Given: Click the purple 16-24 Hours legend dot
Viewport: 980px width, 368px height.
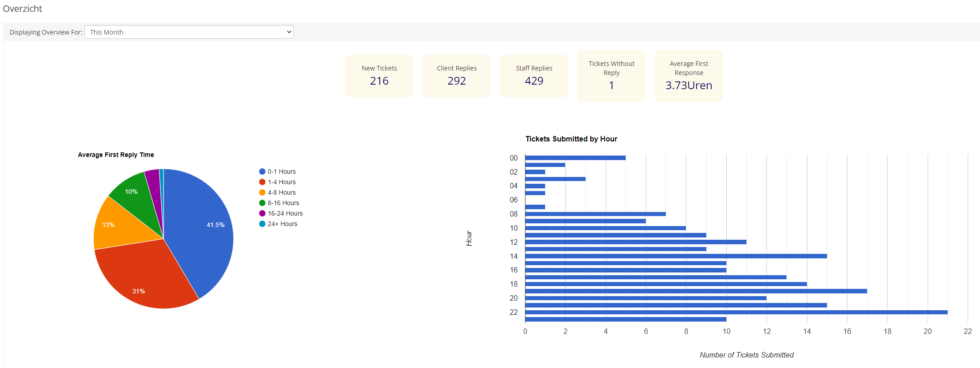Looking at the screenshot, I should pos(262,213).
